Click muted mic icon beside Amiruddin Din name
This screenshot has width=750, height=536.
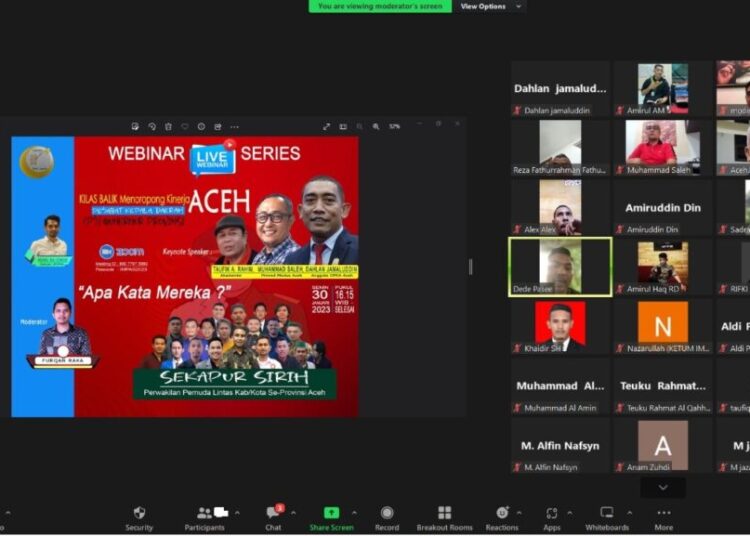(x=620, y=230)
